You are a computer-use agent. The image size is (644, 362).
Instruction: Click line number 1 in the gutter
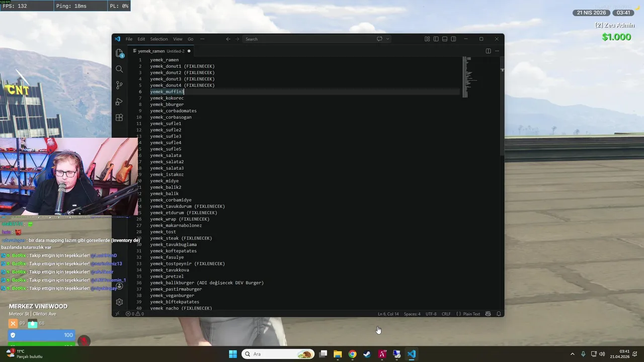click(x=140, y=60)
